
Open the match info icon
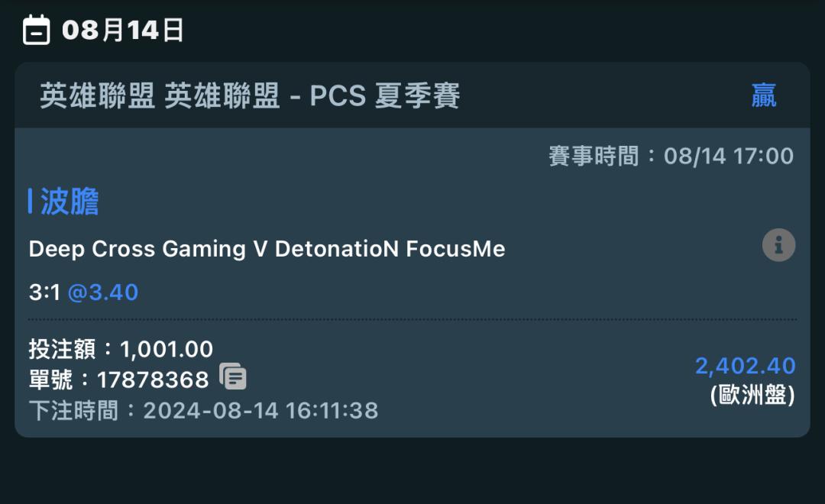coord(778,246)
